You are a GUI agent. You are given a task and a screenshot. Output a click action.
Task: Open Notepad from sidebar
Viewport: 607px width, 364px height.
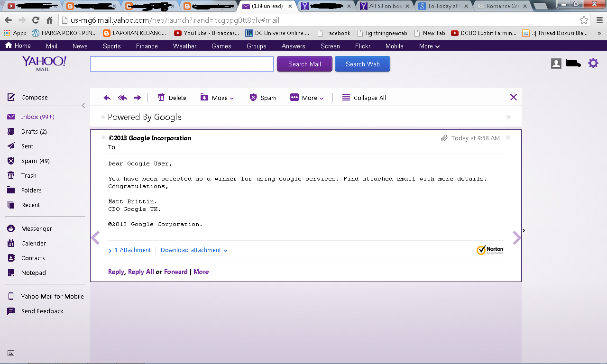coord(27,273)
